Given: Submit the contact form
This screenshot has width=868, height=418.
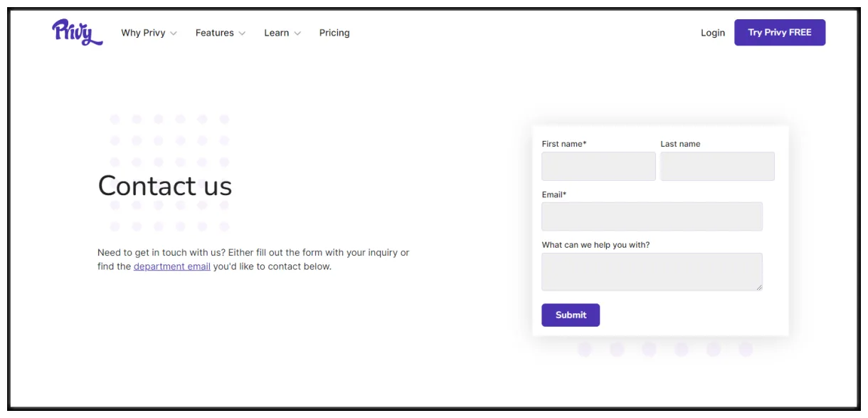Looking at the screenshot, I should (571, 315).
